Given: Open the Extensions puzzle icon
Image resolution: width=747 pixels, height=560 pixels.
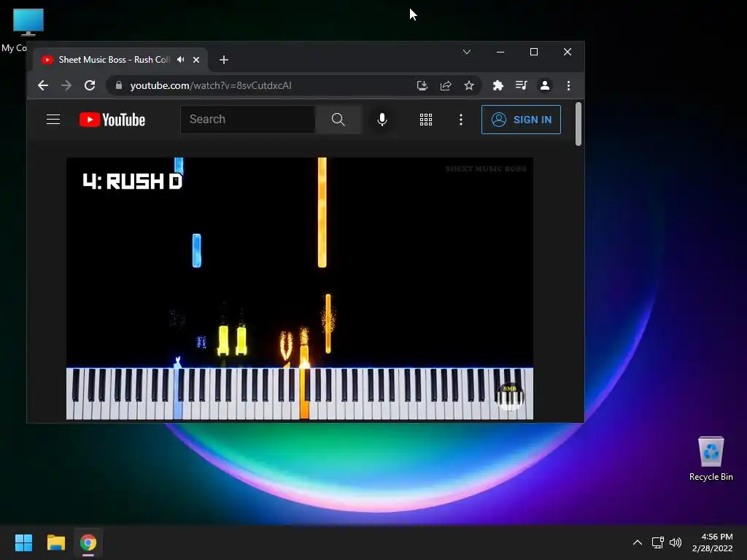Looking at the screenshot, I should [x=498, y=86].
